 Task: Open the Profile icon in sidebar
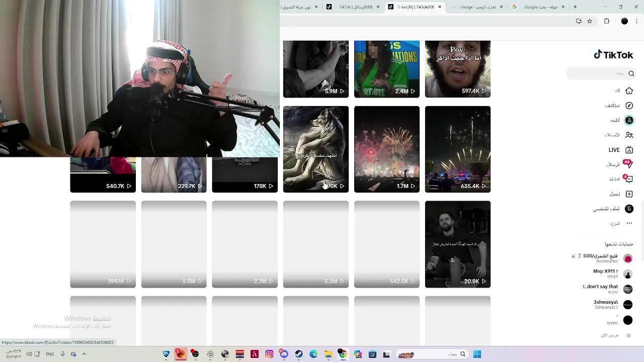click(629, 209)
